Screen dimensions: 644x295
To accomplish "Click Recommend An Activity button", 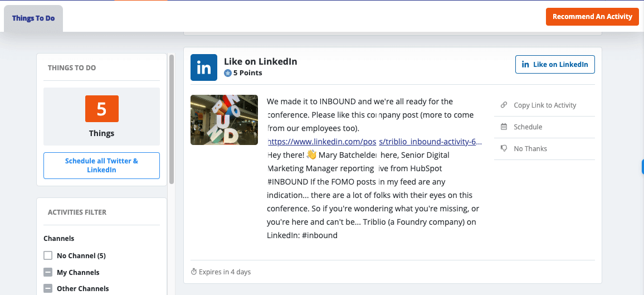I will click(592, 17).
